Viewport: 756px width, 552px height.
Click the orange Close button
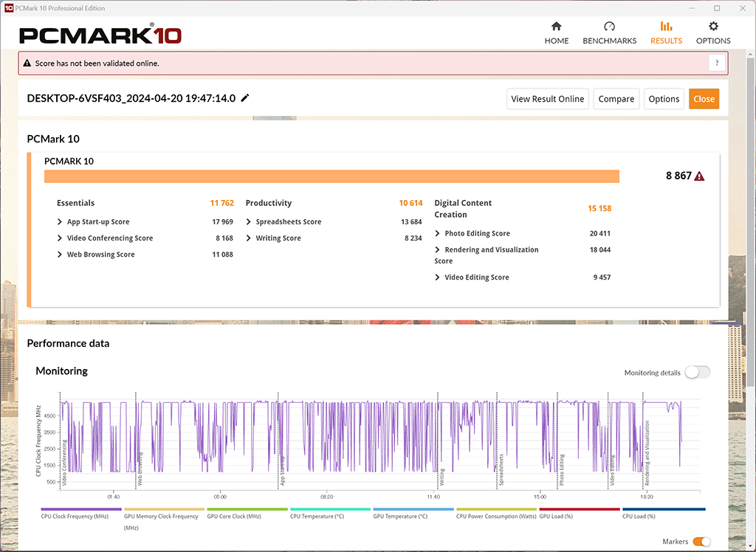coord(704,99)
